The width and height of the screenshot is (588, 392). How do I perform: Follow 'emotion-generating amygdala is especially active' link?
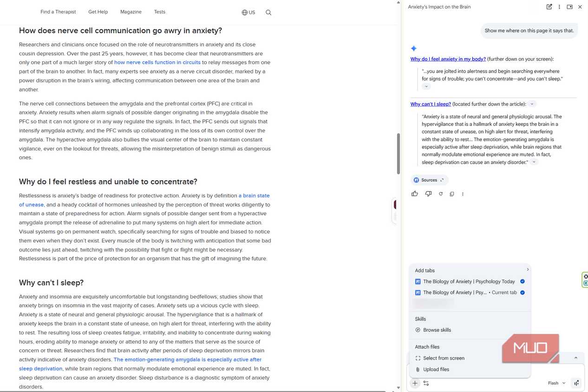pos(188,359)
